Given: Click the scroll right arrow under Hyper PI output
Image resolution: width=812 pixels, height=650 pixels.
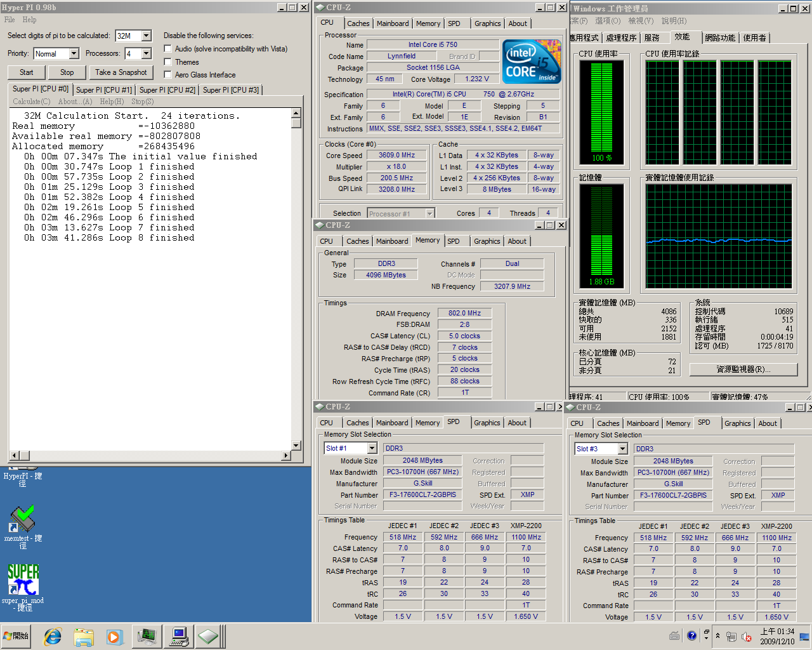Looking at the screenshot, I should tap(286, 456).
